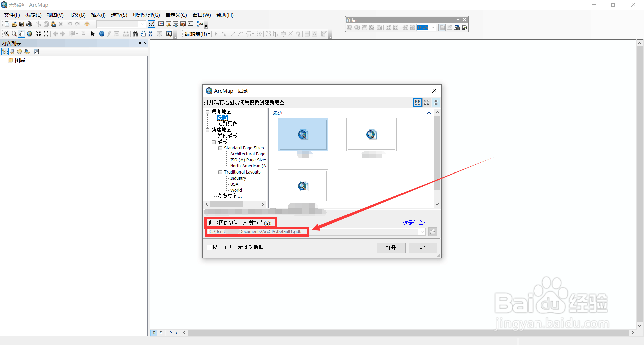Select the first recent map thumbnail
644x345 pixels.
click(x=303, y=135)
